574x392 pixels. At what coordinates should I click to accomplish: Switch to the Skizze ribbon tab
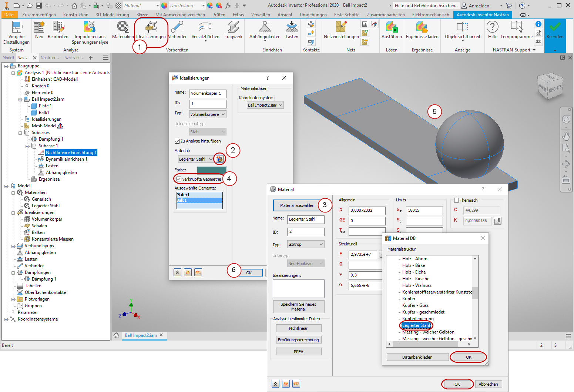[142, 15]
